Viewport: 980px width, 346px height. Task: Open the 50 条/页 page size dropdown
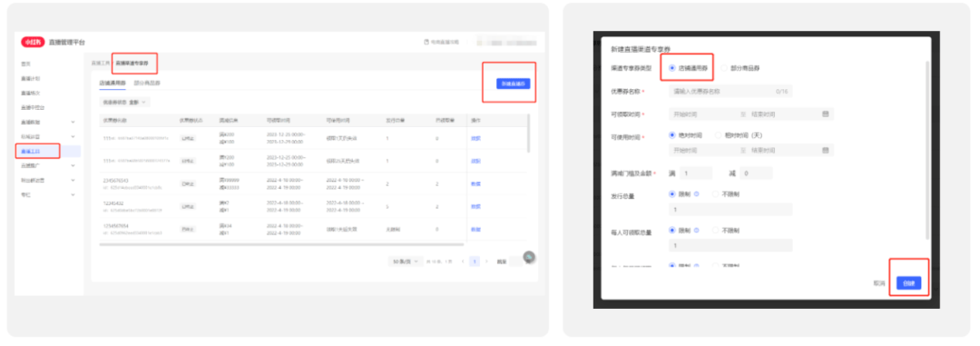point(405,261)
